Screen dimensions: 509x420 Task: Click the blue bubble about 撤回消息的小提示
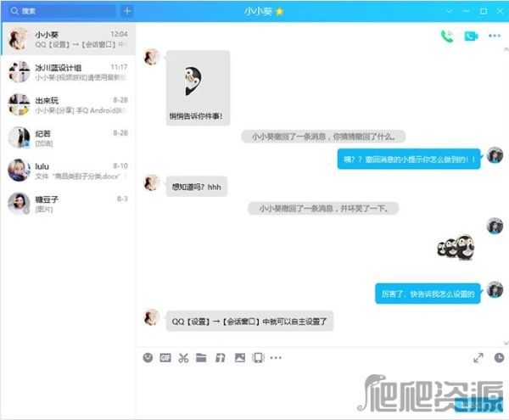click(x=409, y=159)
